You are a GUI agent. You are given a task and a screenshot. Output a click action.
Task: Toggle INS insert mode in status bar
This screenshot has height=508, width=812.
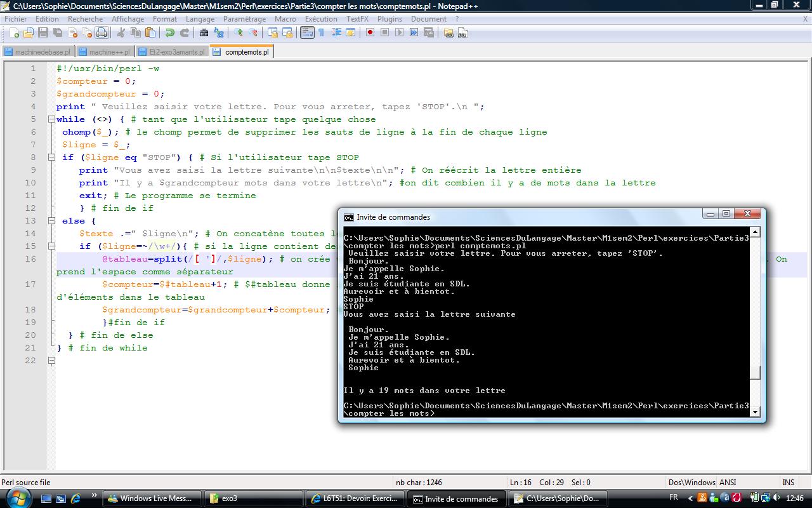coord(789,483)
